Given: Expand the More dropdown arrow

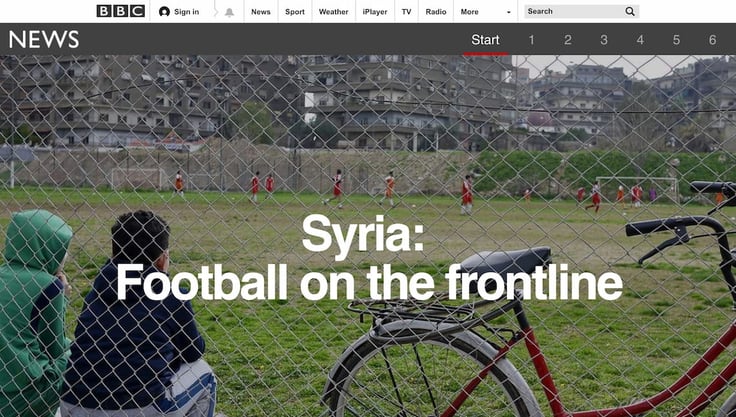Looking at the screenshot, I should click(x=509, y=12).
